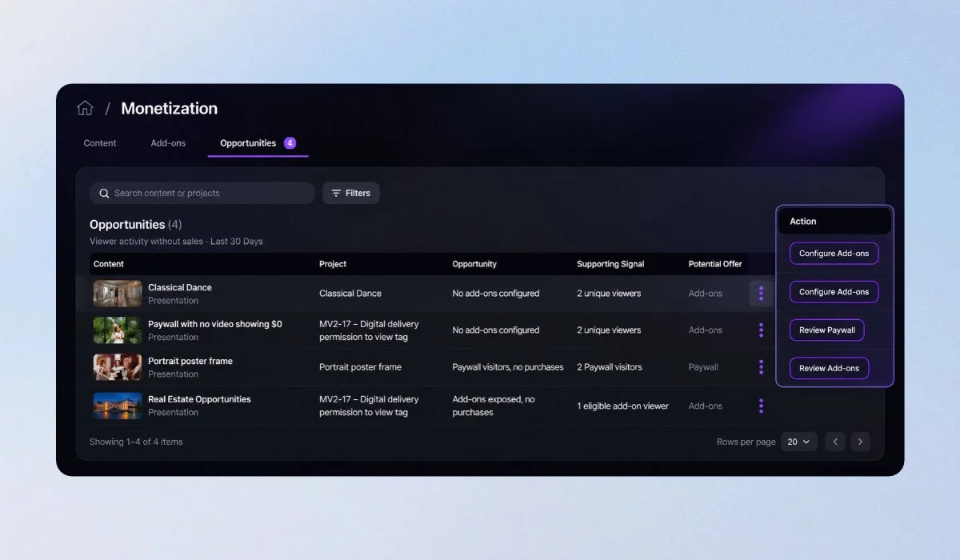Viewport: 960px width, 560px height.
Task: Click the Project column header
Action: click(333, 264)
